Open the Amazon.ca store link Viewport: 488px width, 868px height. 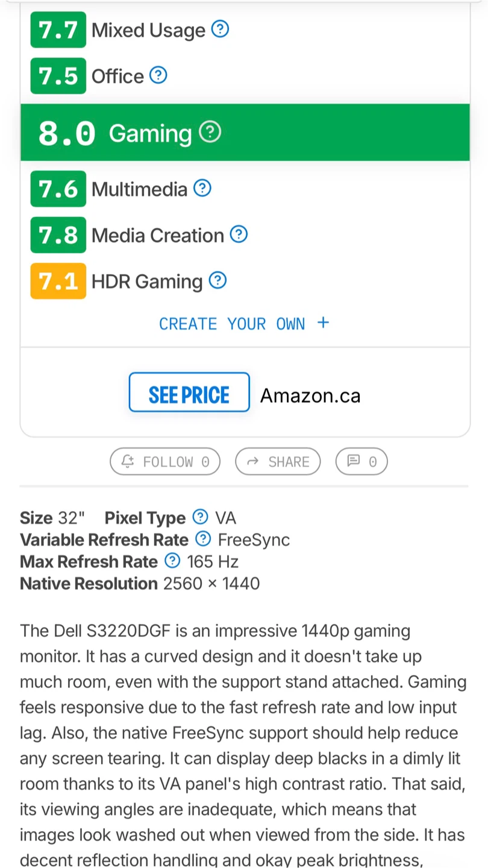[310, 395]
